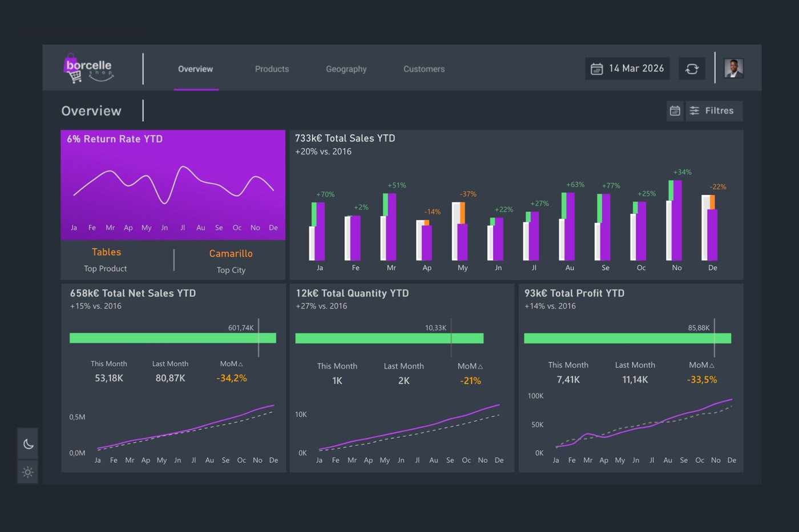
Task: Switch to the Products tab
Action: (272, 69)
